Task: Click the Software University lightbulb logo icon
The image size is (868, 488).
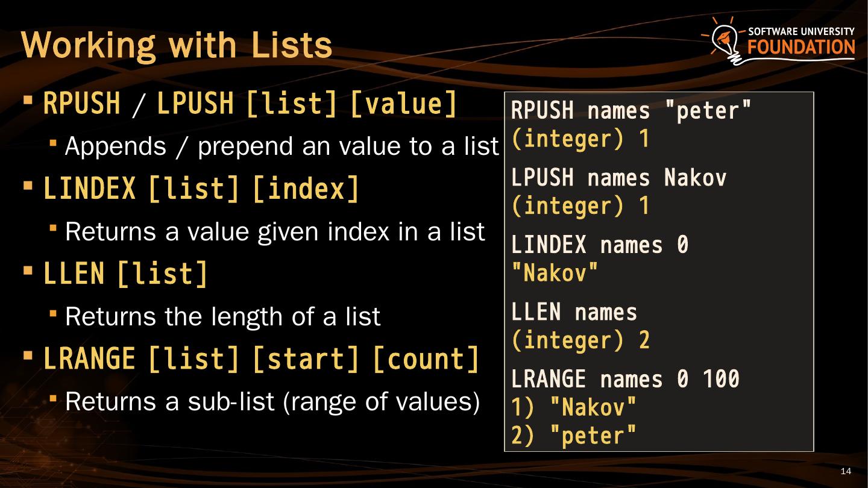Action: coord(724,40)
